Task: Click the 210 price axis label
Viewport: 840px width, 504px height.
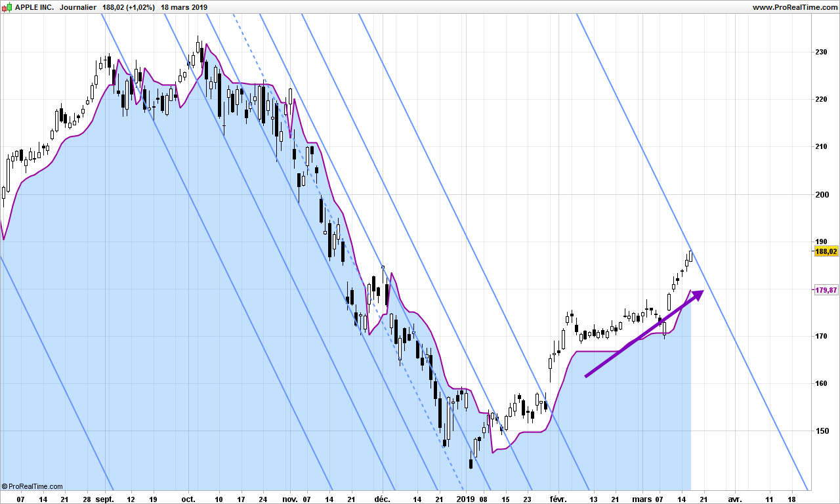Action: pos(821,146)
